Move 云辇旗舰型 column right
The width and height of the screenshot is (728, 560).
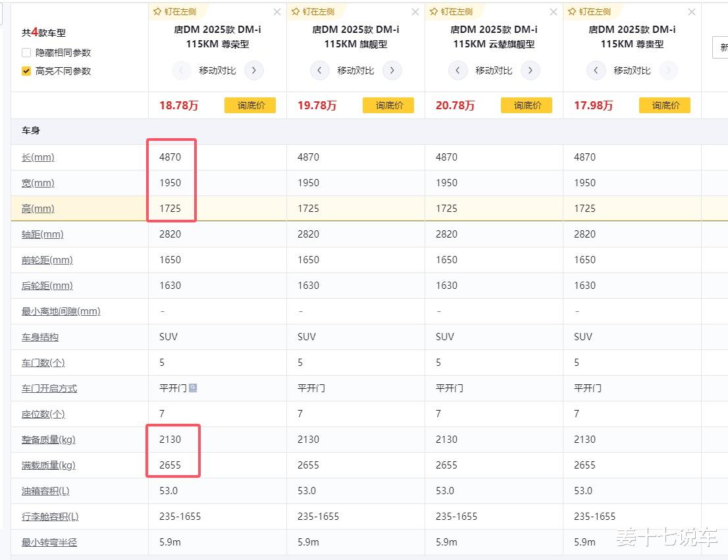pos(531,70)
